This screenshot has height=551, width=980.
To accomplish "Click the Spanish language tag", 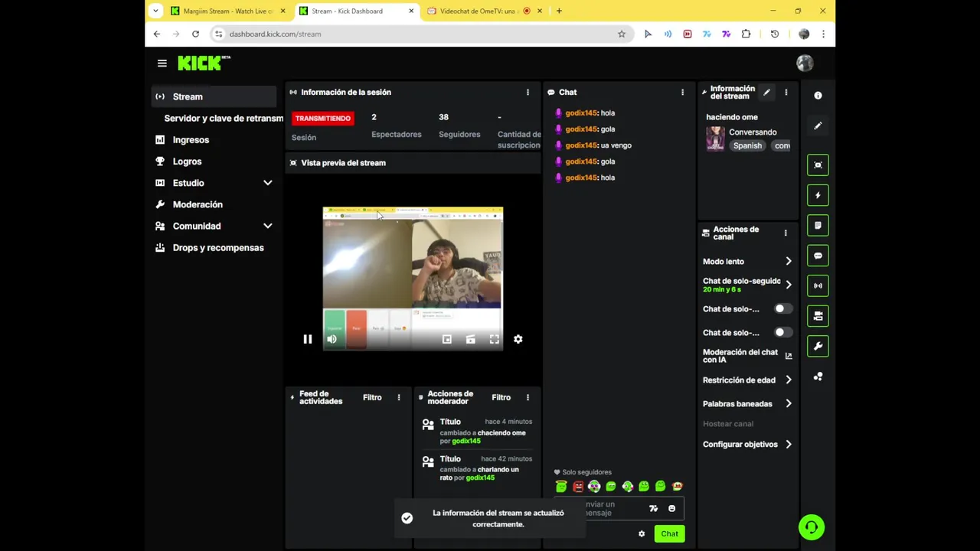I will coord(747,146).
